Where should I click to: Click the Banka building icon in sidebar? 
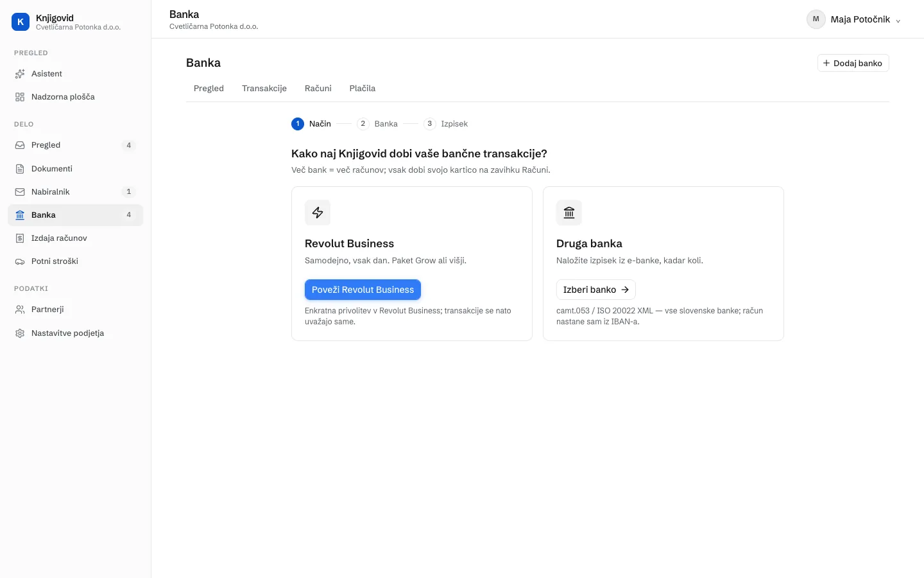tap(20, 215)
